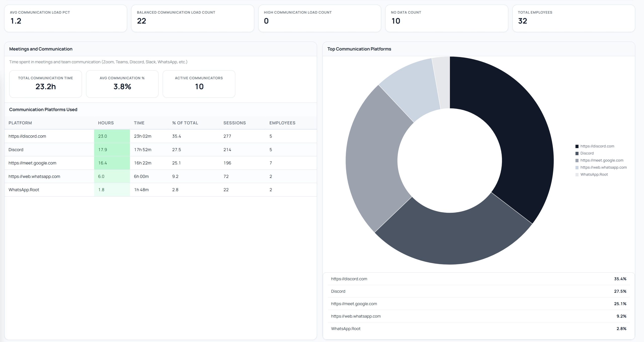Toggle https://web.whatsapp.com legend entry in chart

pyautogui.click(x=601, y=167)
